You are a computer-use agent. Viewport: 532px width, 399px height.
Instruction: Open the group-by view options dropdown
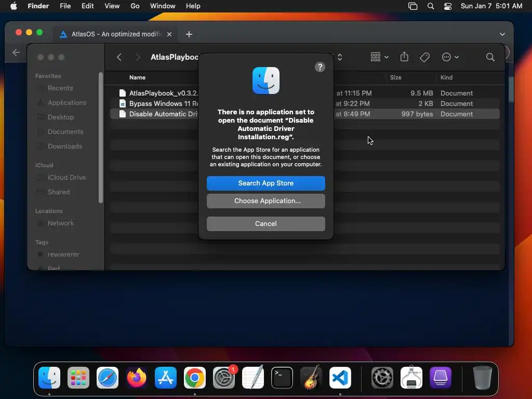379,57
